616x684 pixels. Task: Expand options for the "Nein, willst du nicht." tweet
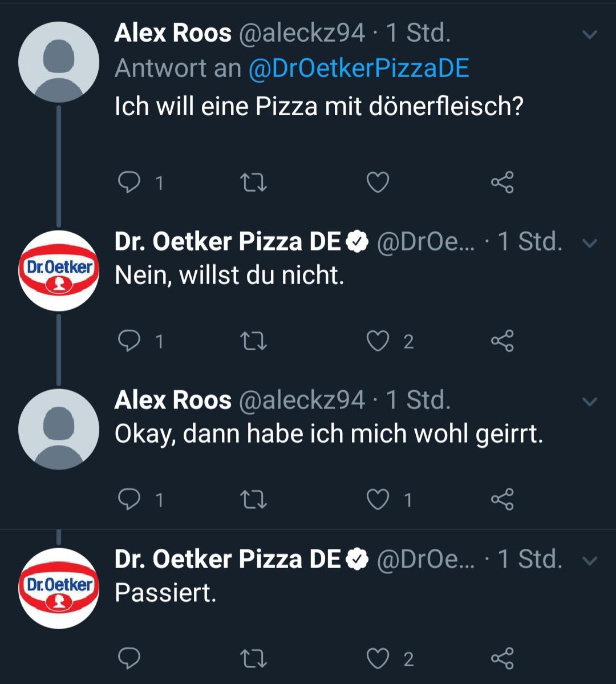coord(590,244)
